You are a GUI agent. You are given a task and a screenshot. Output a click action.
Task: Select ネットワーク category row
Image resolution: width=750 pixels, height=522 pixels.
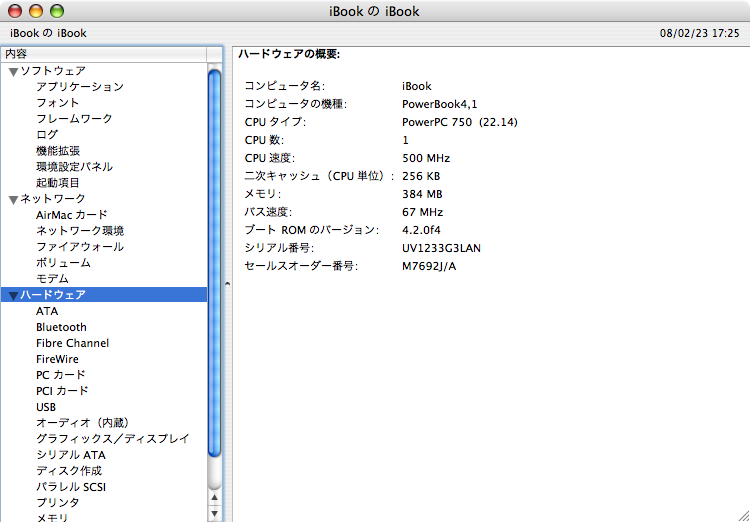pos(104,199)
